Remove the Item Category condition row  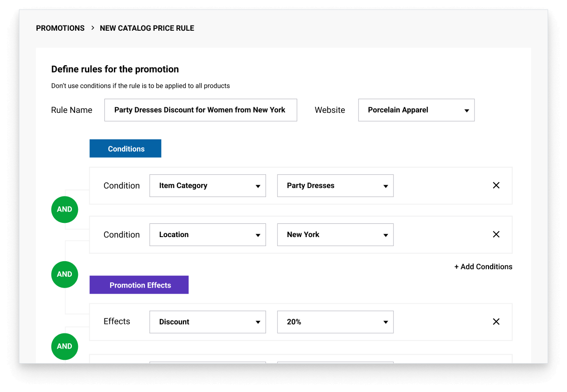tap(496, 186)
